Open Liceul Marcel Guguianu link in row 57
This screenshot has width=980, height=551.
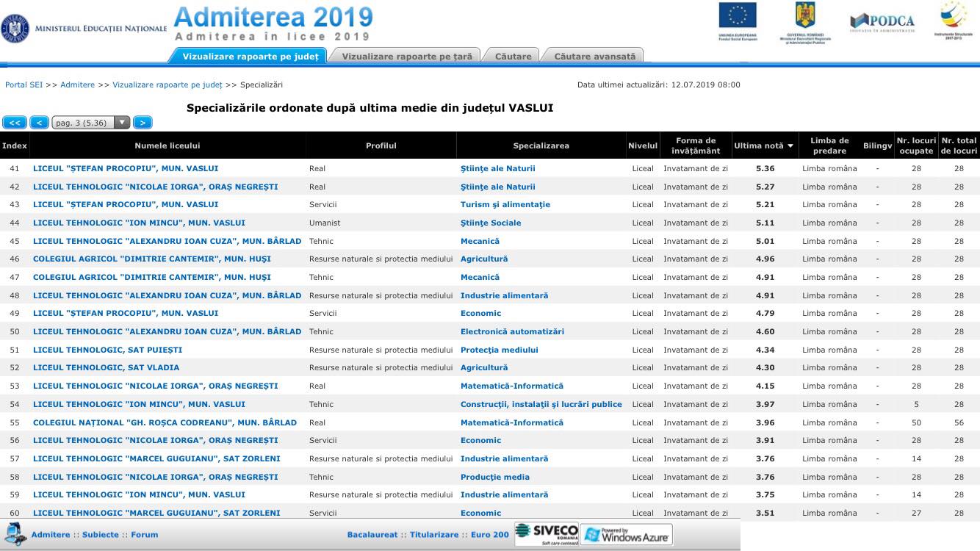(156, 458)
